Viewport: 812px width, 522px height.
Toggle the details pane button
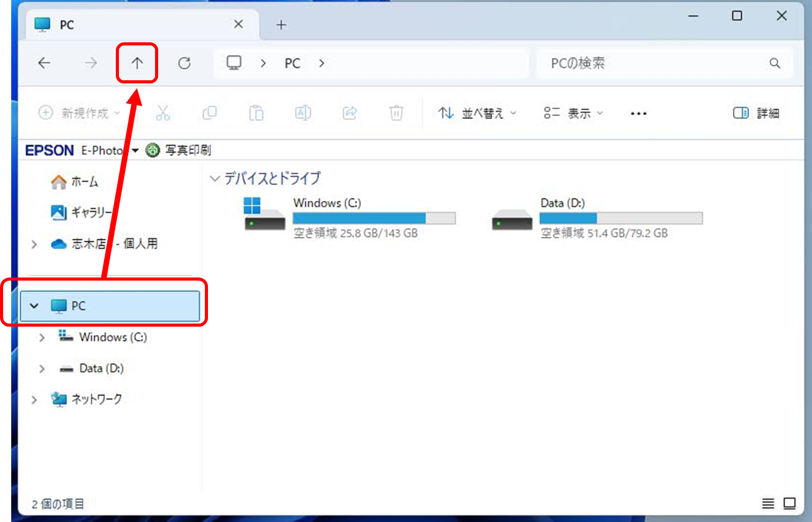[756, 113]
